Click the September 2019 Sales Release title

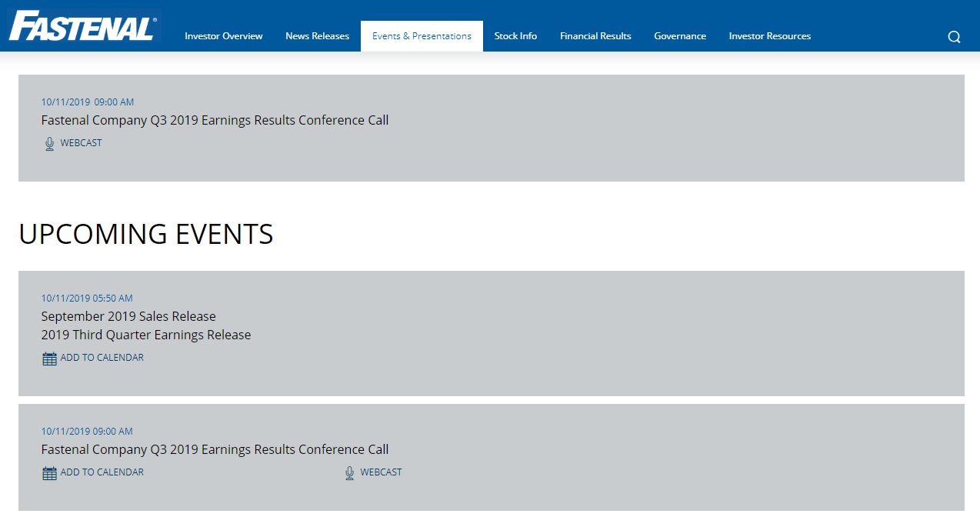click(128, 316)
